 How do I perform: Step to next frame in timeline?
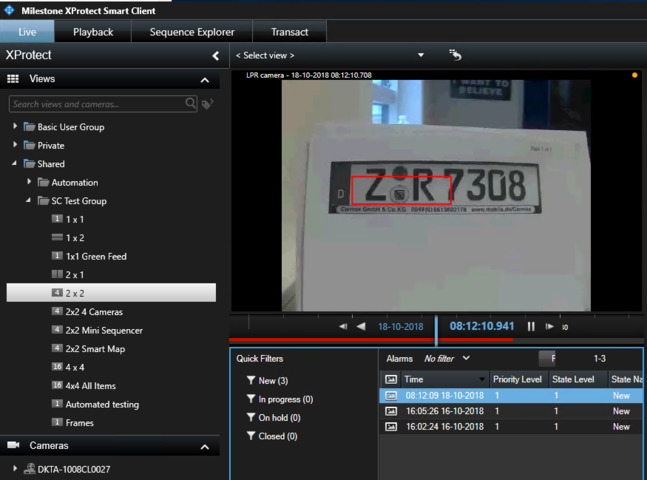pos(549,326)
